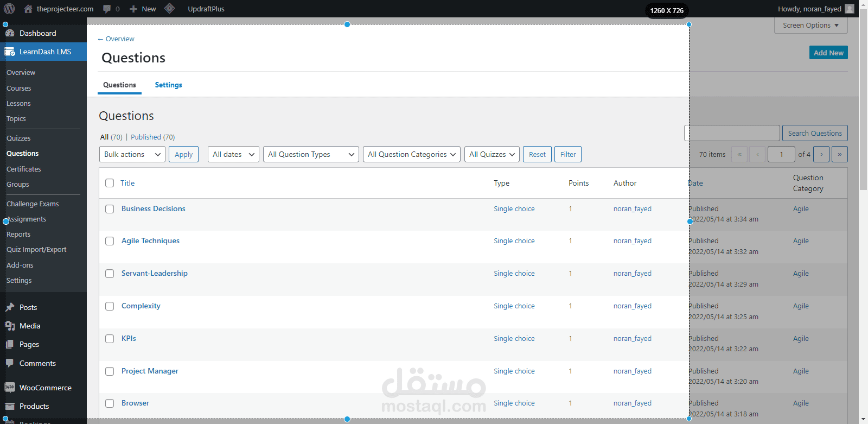This screenshot has height=424, width=868.
Task: Click the Media icon in sidebar
Action: [x=10, y=326]
